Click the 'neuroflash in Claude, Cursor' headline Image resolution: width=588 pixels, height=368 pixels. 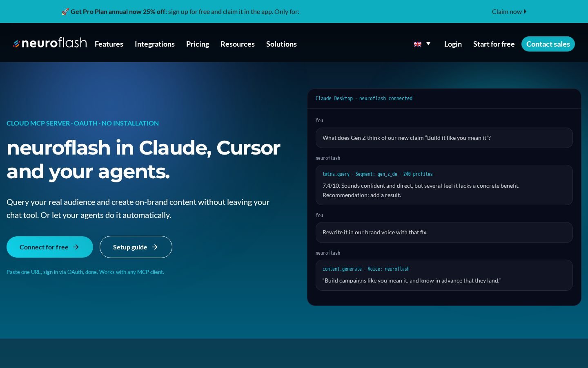click(143, 159)
